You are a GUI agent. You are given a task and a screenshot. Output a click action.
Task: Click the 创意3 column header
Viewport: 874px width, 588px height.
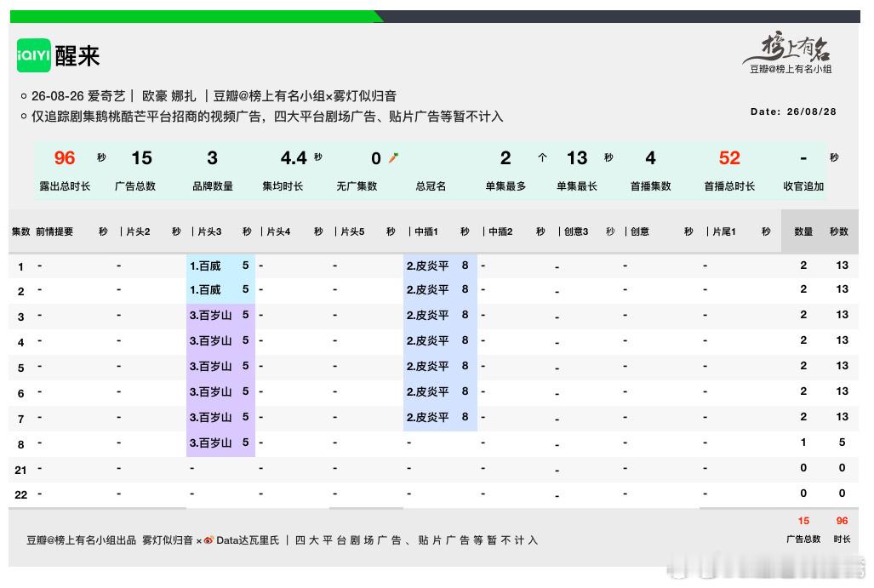pos(576,231)
